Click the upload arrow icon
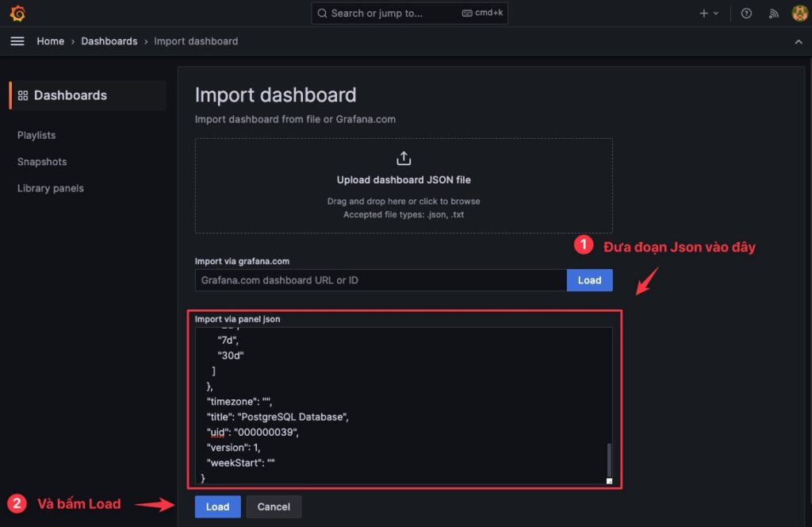This screenshot has width=812, height=527. tap(404, 158)
